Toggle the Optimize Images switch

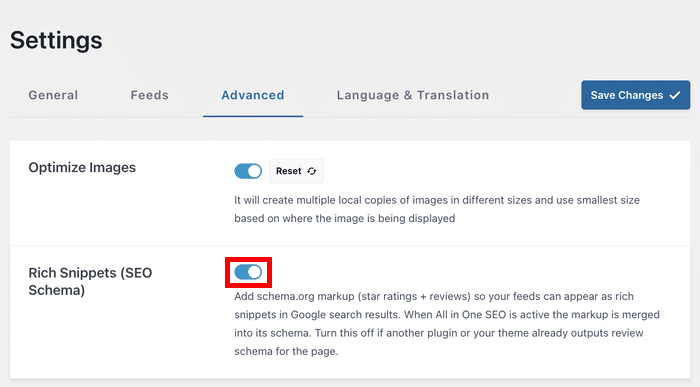click(248, 171)
